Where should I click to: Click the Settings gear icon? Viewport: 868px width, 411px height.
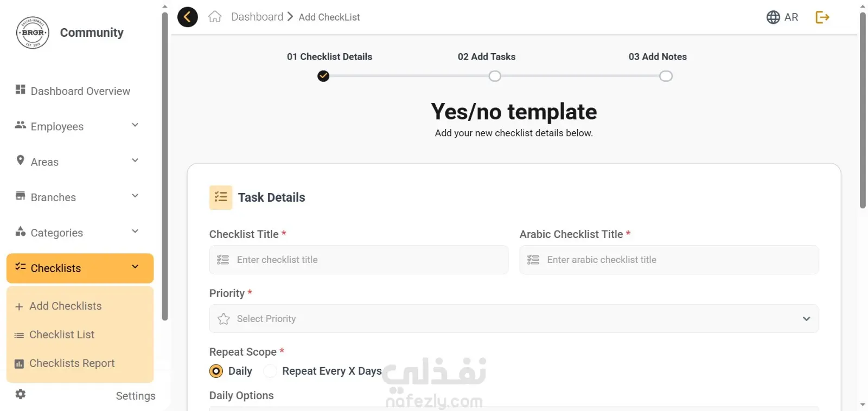point(21,394)
